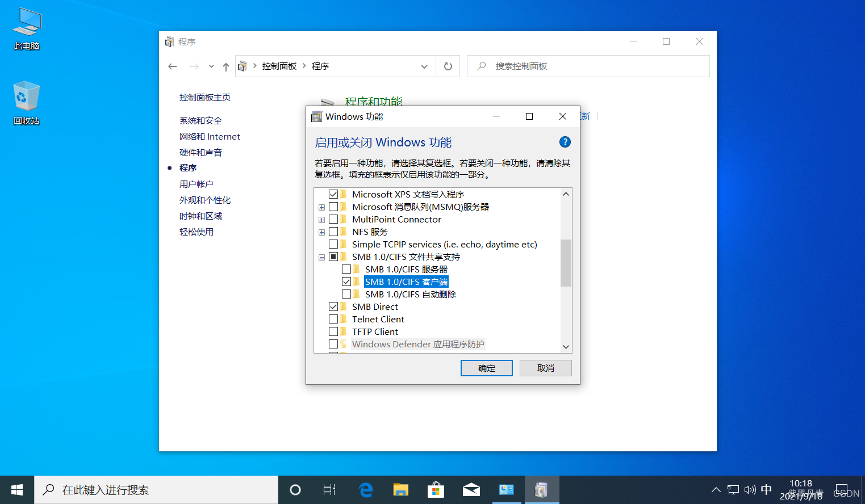The width and height of the screenshot is (865, 504).
Task: Refresh the control panel address bar
Action: click(x=448, y=66)
